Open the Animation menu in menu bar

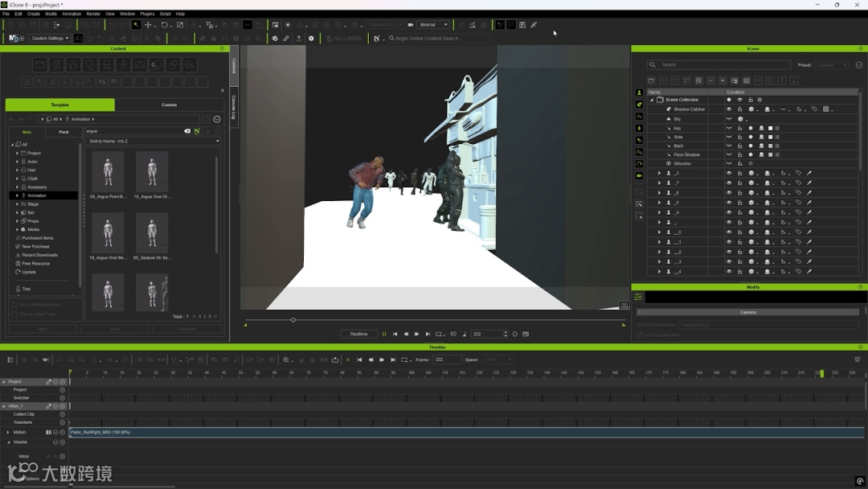pyautogui.click(x=72, y=14)
